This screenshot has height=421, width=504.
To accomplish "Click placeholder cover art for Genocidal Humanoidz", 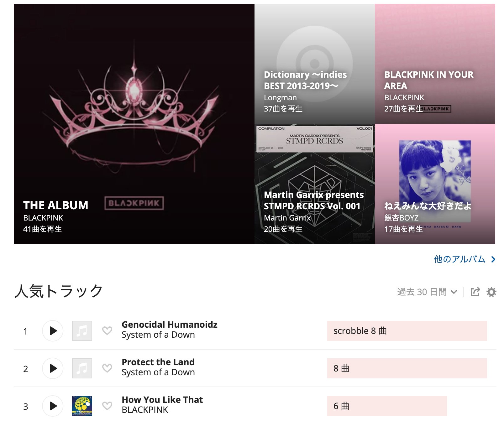I will 82,331.
